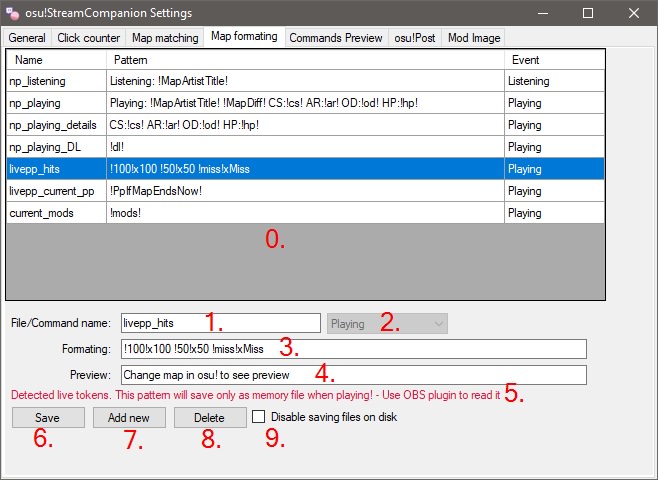Click the Playing event cell of current_mods row
The width and height of the screenshot is (658, 480).
tap(555, 213)
